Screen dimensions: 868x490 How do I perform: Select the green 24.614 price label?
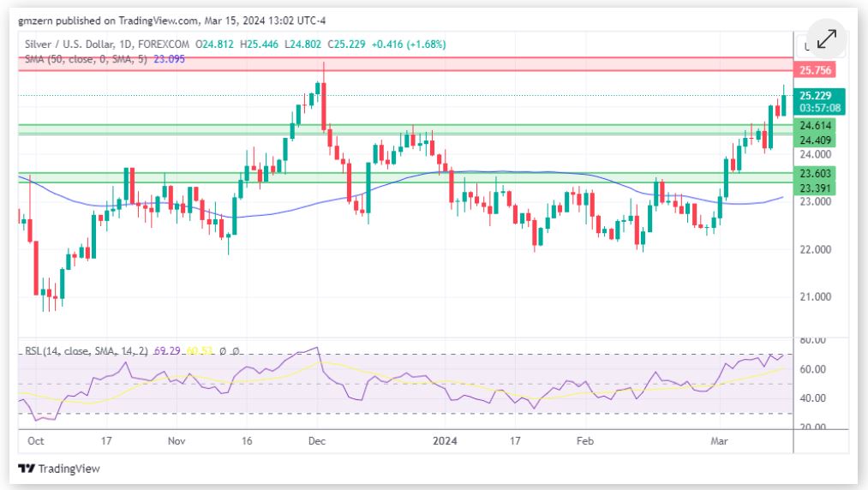point(815,126)
